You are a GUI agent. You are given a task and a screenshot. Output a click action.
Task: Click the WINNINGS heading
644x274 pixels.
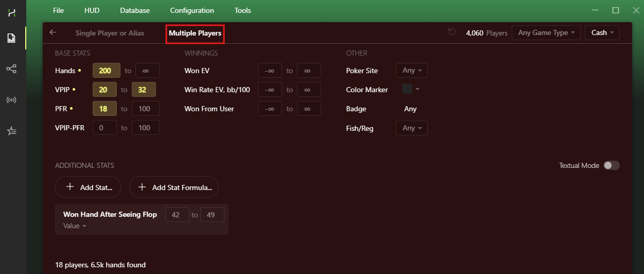pyautogui.click(x=201, y=53)
